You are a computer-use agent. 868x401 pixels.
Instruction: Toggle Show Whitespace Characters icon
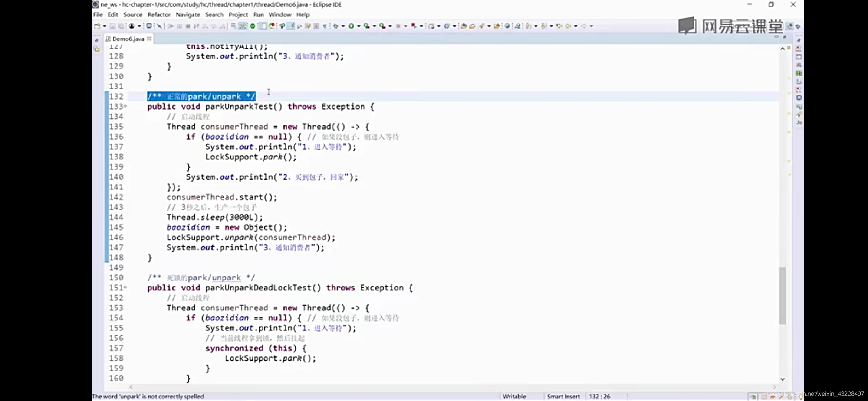[x=324, y=26]
